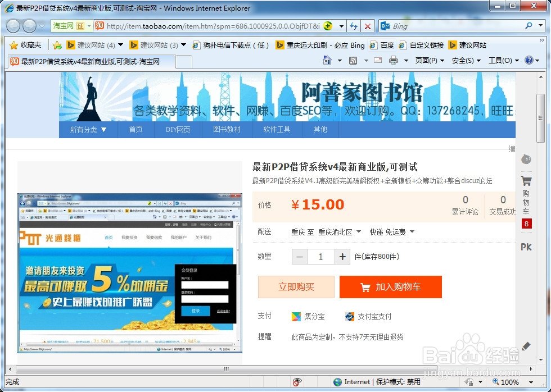551x392 pixels.
Task: Open the 软件工具 shop tab
Action: (x=277, y=130)
